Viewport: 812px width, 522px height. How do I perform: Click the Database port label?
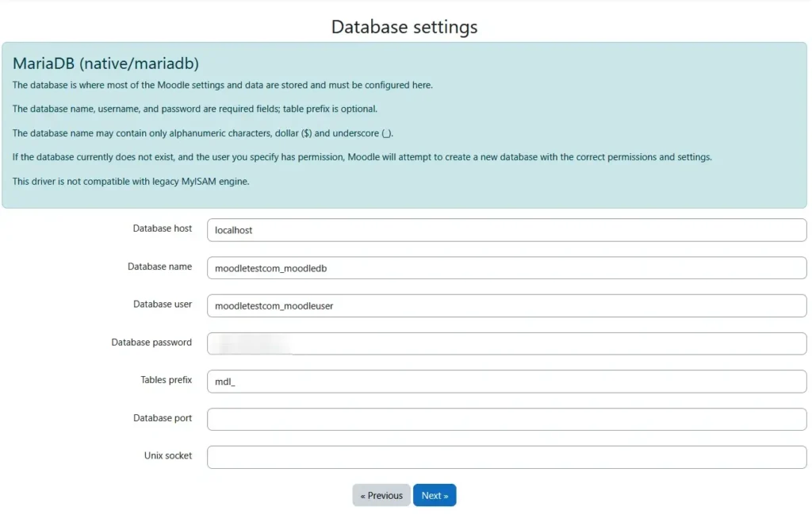point(162,418)
